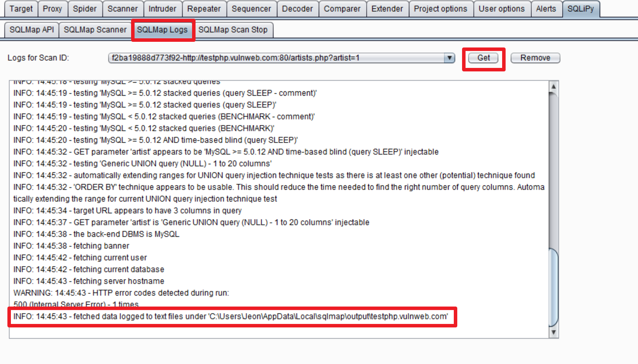
Task: Click the log scrollbar thumb
Action: pyautogui.click(x=554, y=287)
